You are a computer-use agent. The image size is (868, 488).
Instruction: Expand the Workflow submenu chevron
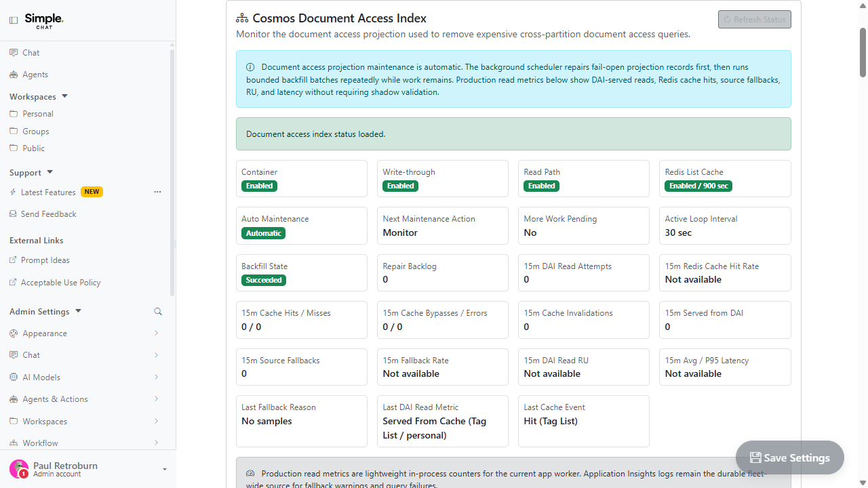[x=156, y=443]
